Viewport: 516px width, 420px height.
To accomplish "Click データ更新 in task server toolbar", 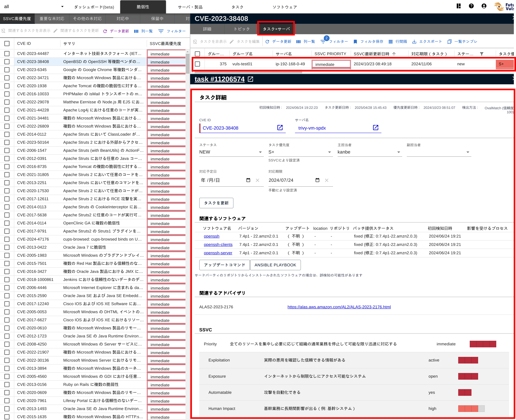I will 278,42.
